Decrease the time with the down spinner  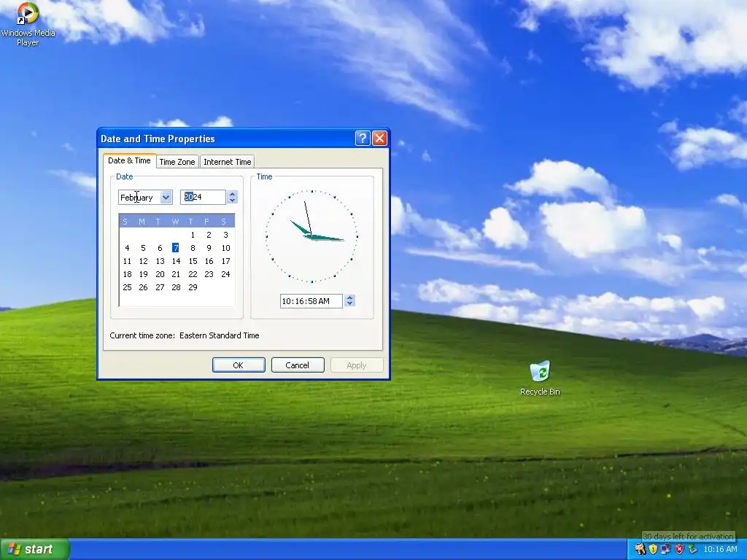coord(349,304)
